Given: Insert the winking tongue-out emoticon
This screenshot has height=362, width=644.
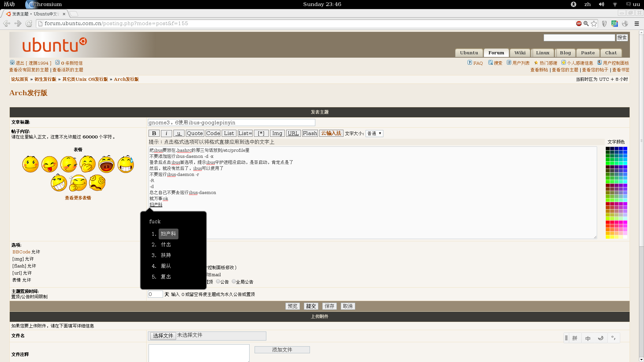Looking at the screenshot, I should pyautogui.click(x=50, y=164).
